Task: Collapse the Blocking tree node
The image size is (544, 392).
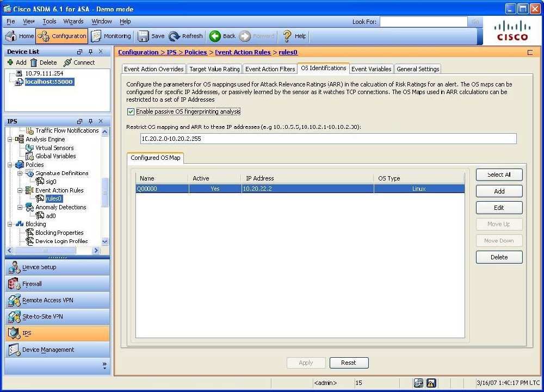Action: coord(10,224)
